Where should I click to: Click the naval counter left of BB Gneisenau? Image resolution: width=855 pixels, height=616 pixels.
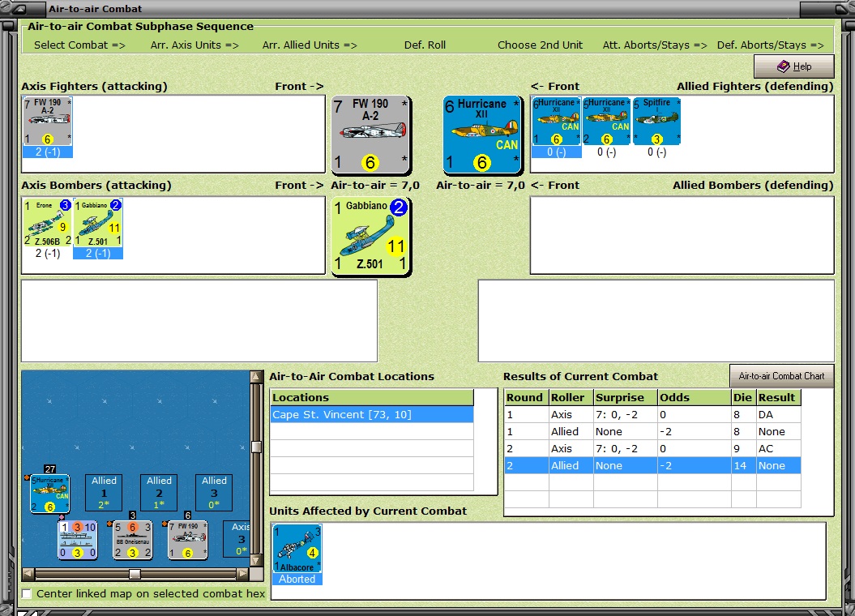click(x=78, y=540)
